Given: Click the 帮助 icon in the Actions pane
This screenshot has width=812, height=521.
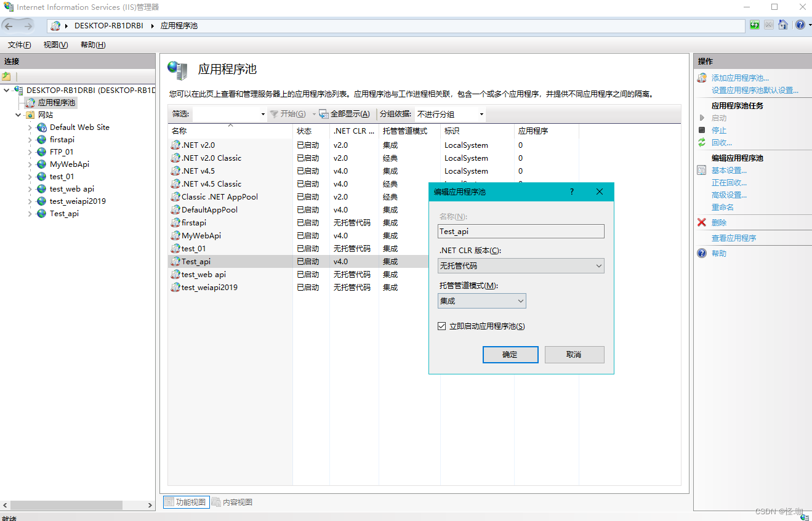Looking at the screenshot, I should coord(702,253).
